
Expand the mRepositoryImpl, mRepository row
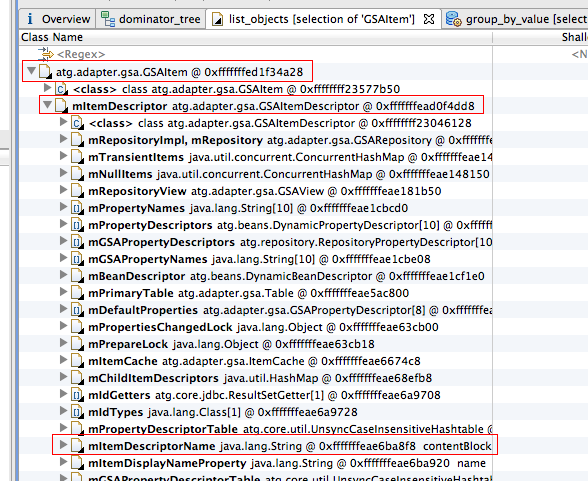point(63,139)
